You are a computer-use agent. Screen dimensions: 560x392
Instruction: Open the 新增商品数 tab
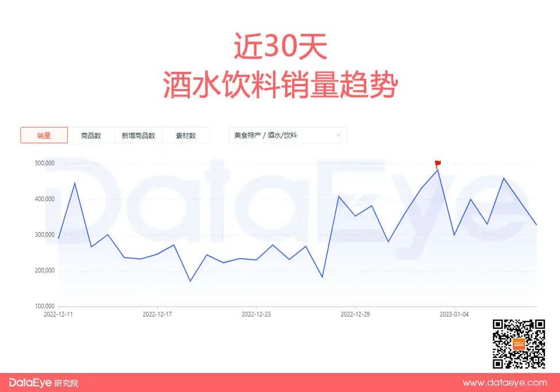(138, 136)
